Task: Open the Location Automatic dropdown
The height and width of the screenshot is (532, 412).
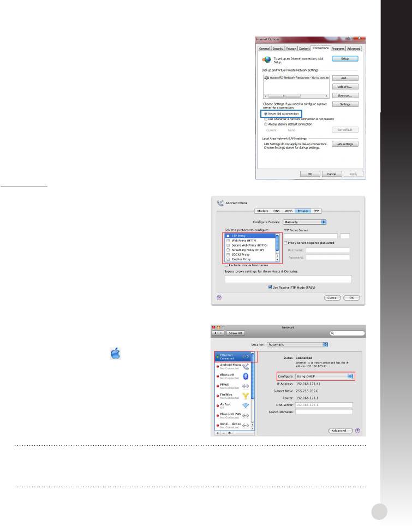Action: pyautogui.click(x=297, y=345)
